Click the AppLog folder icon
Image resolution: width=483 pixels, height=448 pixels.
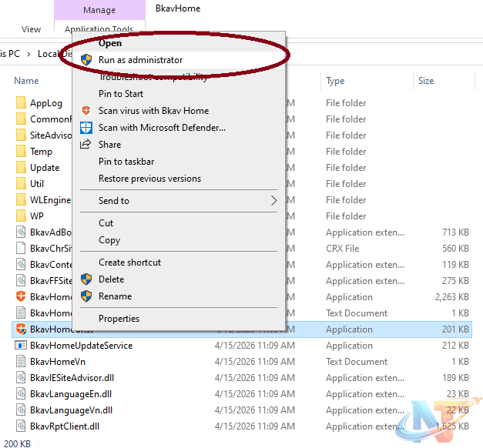[x=21, y=103]
